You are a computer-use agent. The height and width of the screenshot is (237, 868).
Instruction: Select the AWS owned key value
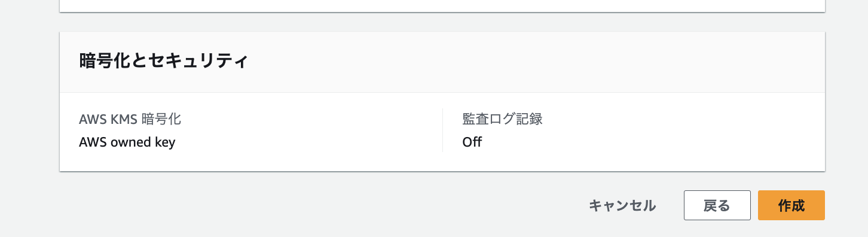[127, 142]
